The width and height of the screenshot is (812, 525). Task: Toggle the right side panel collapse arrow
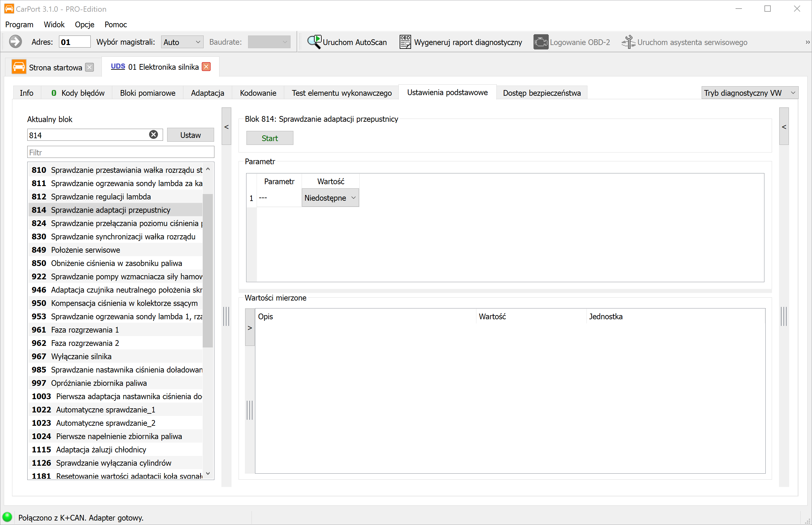coord(784,126)
